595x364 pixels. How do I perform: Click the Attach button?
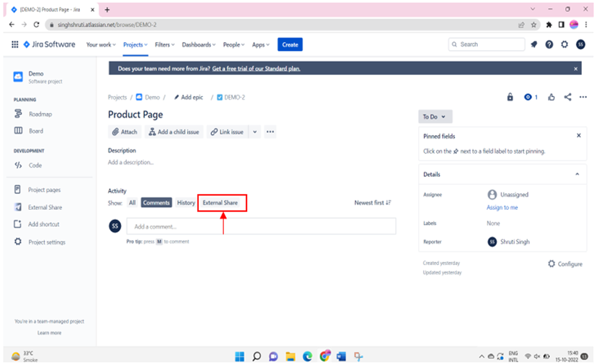pyautogui.click(x=125, y=132)
